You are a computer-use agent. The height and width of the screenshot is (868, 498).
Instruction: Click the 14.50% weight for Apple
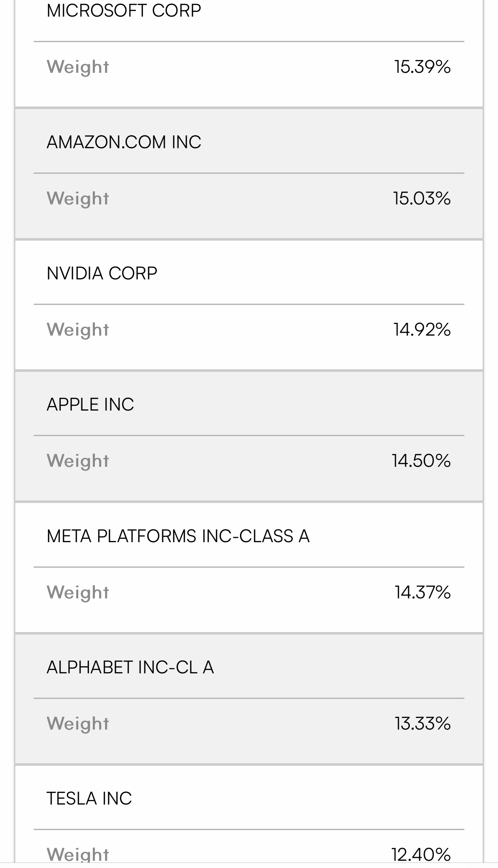pos(421,461)
